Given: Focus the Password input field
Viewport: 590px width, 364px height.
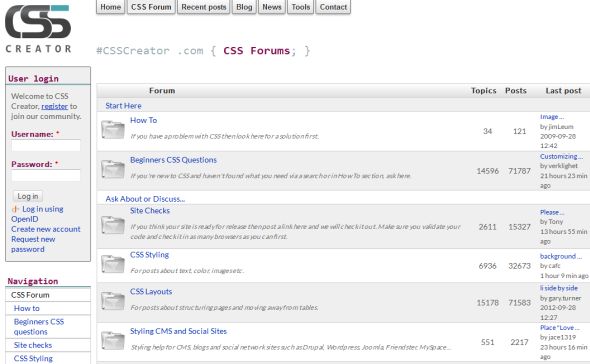Looking at the screenshot, I should point(46,175).
